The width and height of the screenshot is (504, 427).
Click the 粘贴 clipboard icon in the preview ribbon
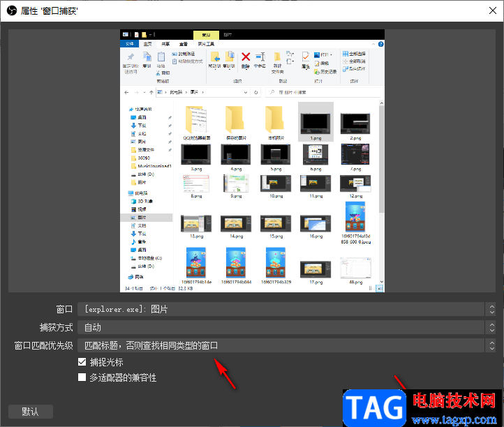(161, 57)
